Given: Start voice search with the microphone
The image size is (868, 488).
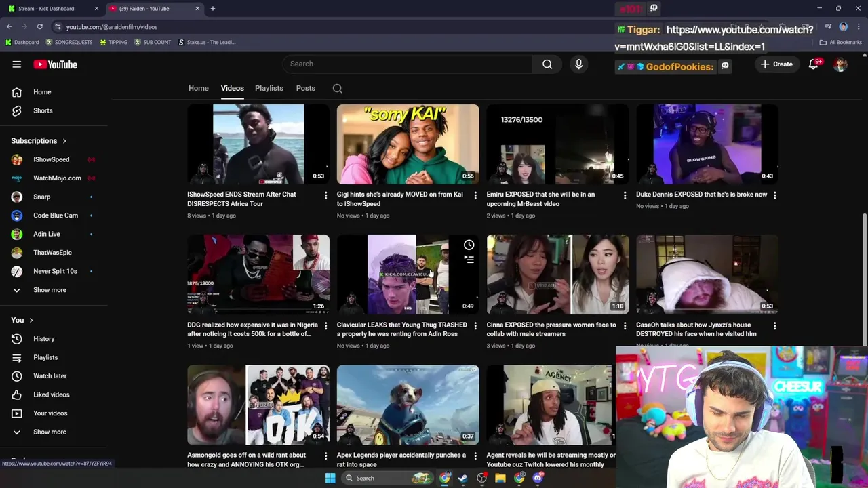Looking at the screenshot, I should pos(578,64).
